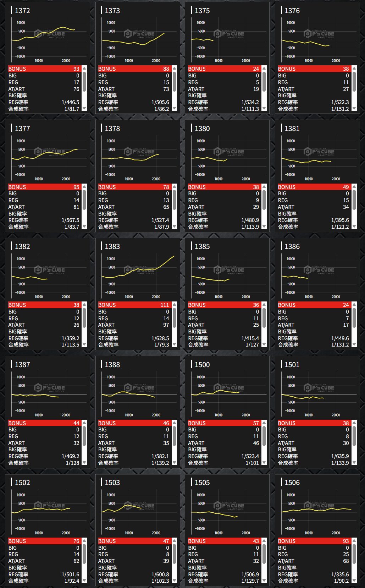Click scroll-up arrow in machine 1388 data list

(174, 423)
